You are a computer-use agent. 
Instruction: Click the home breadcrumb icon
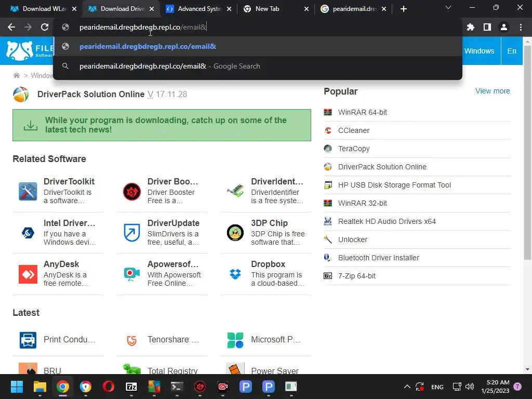point(16,75)
